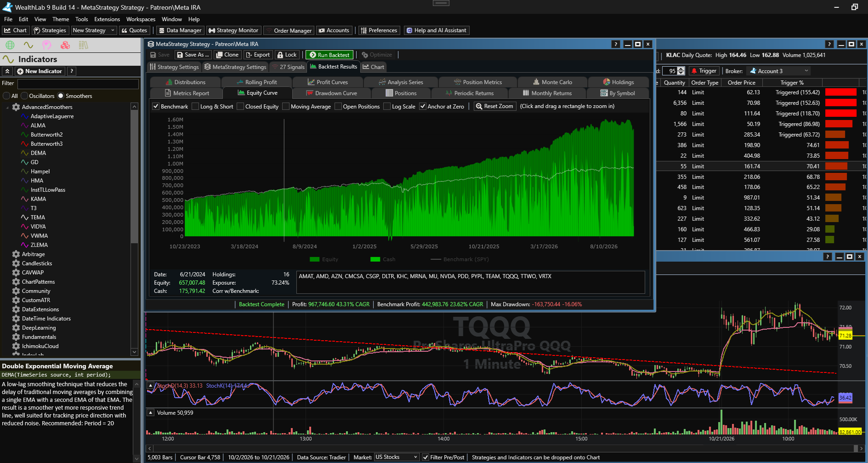Collapse the StochD indicator pane

click(x=150, y=386)
